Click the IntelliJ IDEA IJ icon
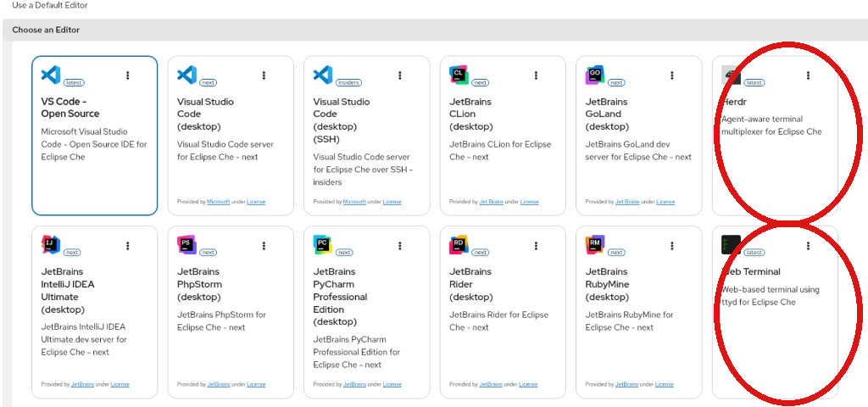The height and width of the screenshot is (407, 868). 51,245
